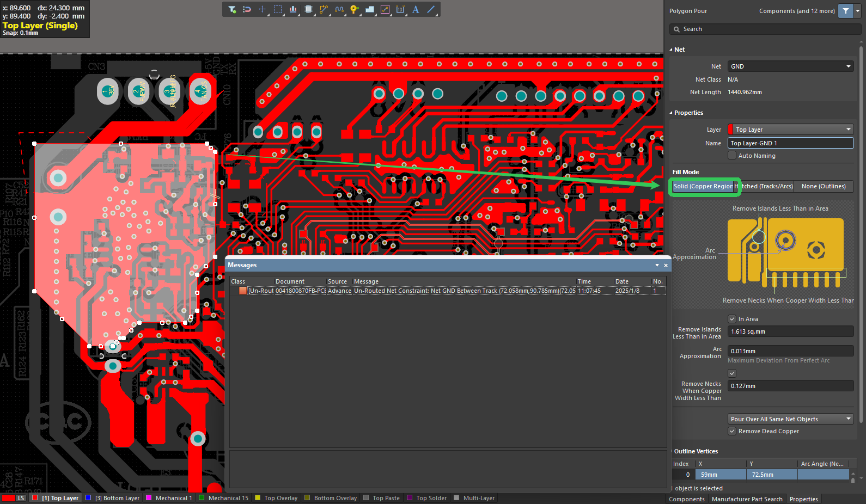Image resolution: width=866 pixels, height=504 pixels.
Task: Edit the Remove Necks width value field
Action: tap(790, 386)
